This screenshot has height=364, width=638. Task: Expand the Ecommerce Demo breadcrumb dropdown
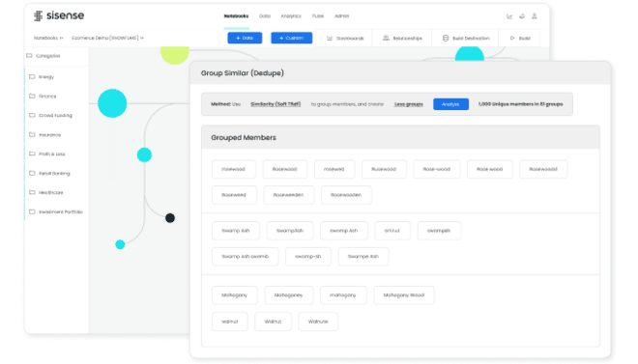tap(142, 38)
